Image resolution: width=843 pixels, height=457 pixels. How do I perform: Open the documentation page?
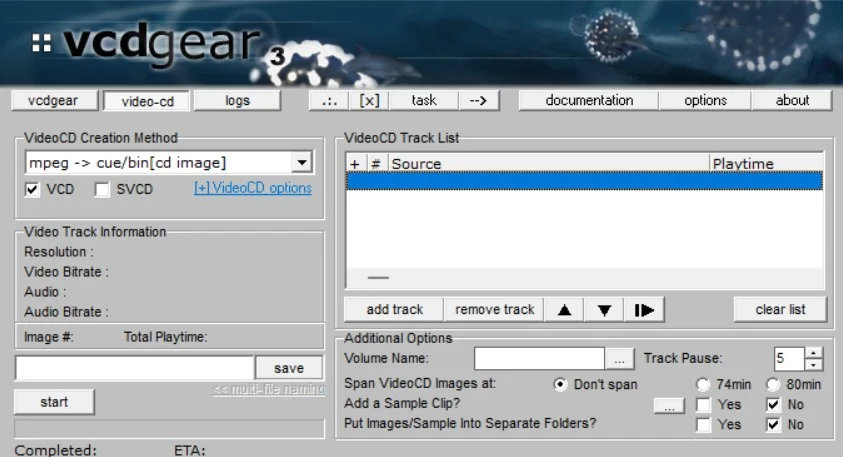[589, 101]
